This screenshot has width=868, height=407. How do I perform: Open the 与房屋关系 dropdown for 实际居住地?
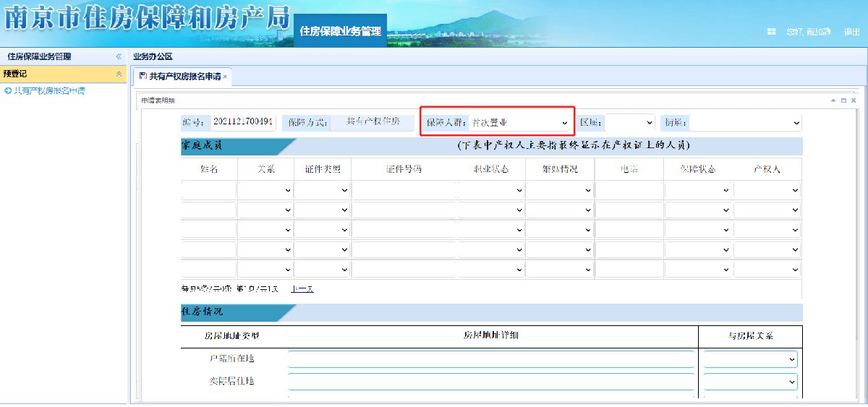tap(750, 382)
